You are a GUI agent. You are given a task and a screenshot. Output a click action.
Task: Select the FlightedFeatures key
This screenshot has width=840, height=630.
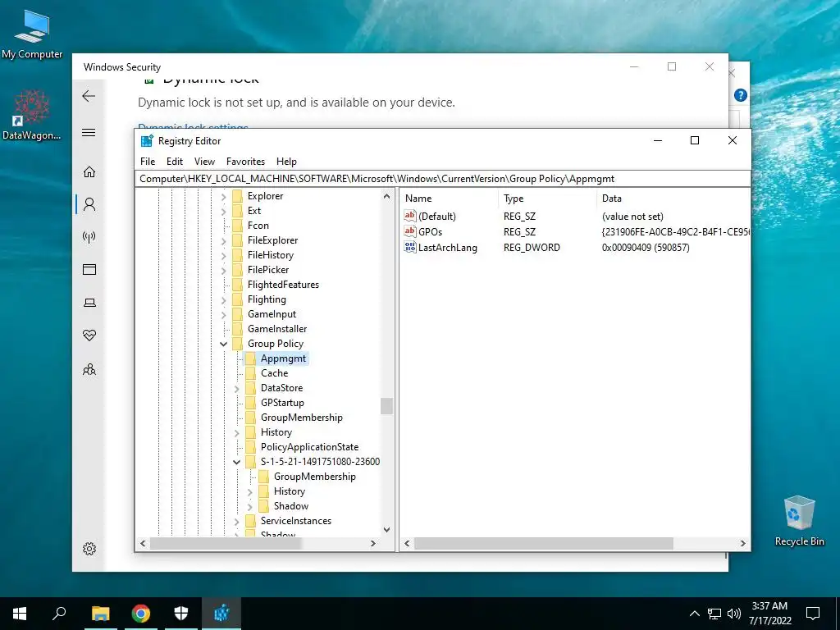(x=283, y=285)
